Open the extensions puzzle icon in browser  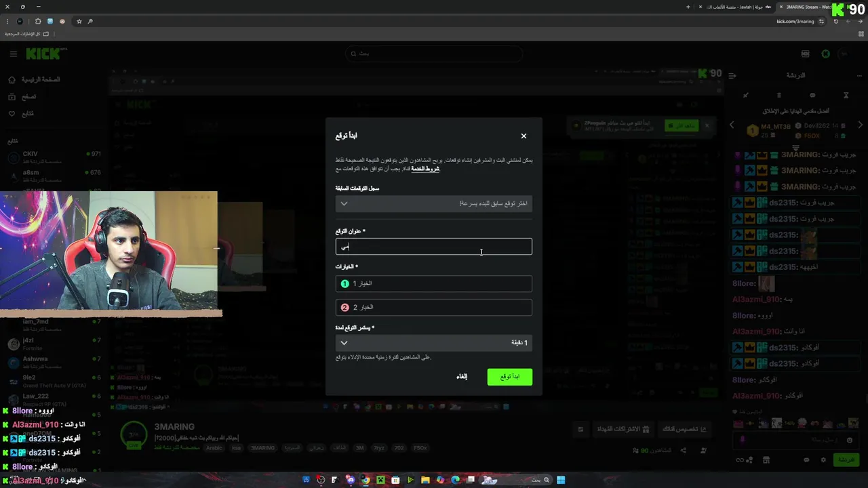[x=37, y=21]
